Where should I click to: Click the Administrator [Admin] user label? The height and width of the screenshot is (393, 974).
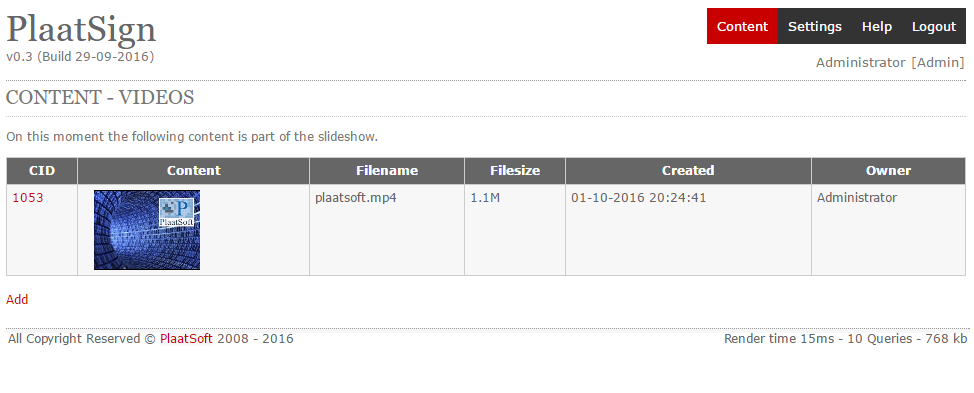890,63
